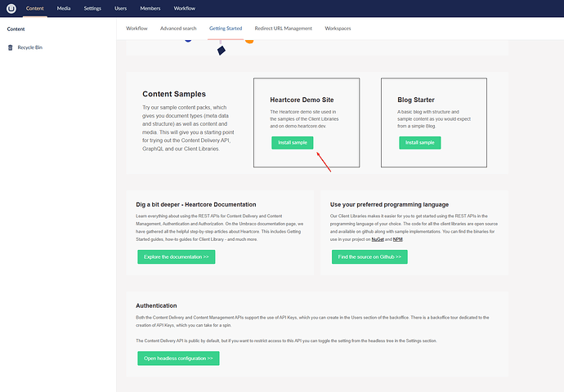This screenshot has width=564, height=392.
Task: Go to the Settings section
Action: point(92,8)
